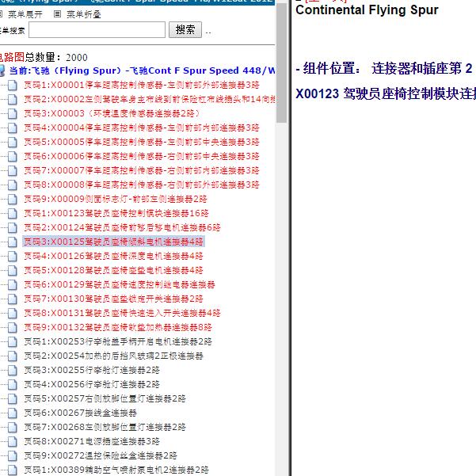This screenshot has height=476, width=476.
Task: Open 页码1:X00389 辅助空气喷射泵电机 entry
Action: pyautogui.click(x=116, y=470)
